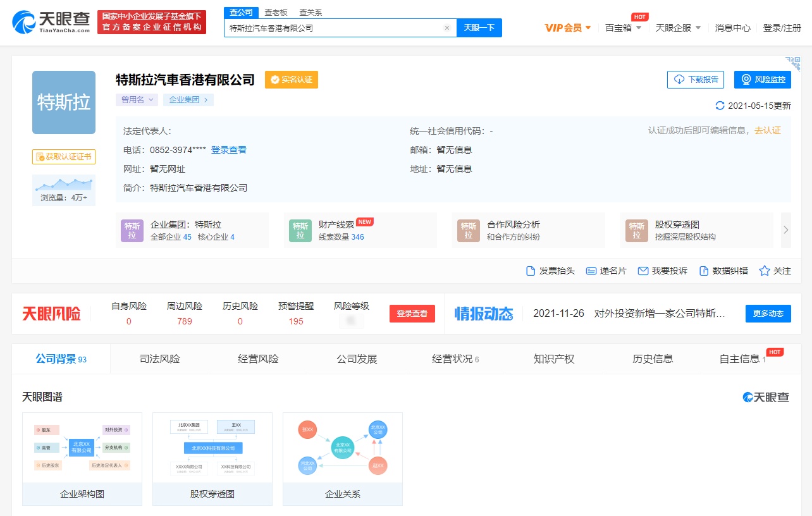
Task: Click the 2021-11-26 对外投资 news item
Action: [x=629, y=314]
